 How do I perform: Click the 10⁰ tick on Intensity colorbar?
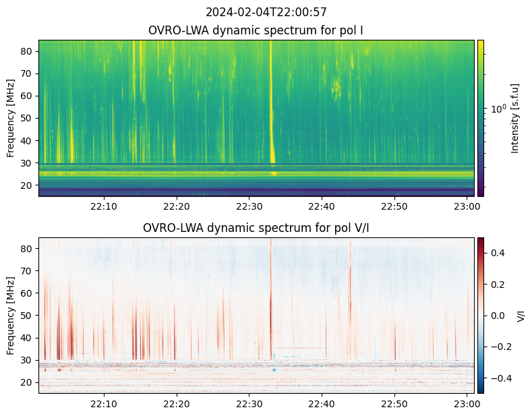498,108
